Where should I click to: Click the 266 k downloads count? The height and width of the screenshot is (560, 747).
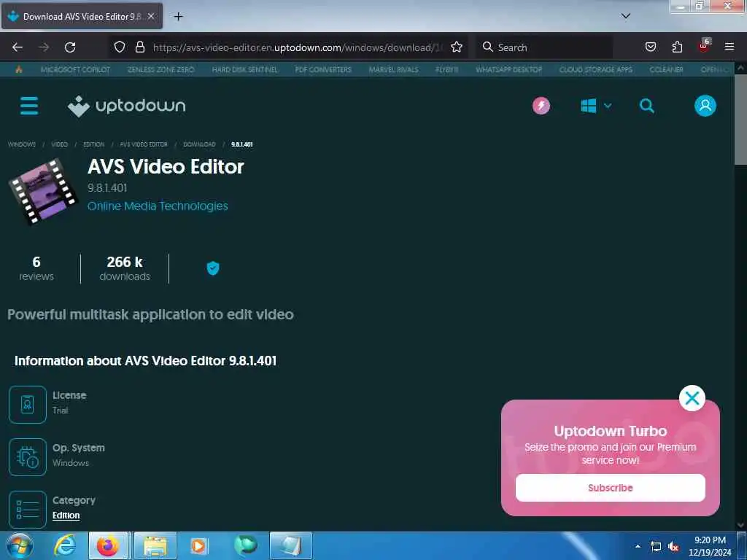point(125,268)
